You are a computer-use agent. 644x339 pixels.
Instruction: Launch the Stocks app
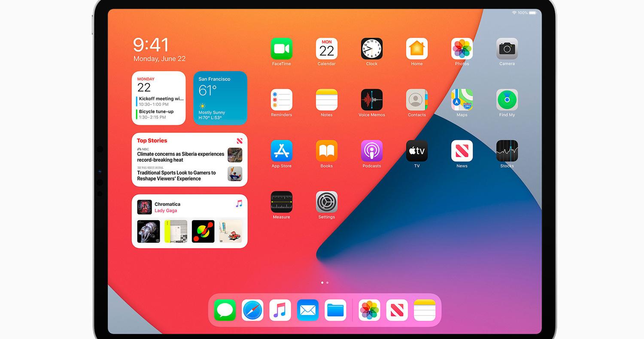click(x=507, y=151)
